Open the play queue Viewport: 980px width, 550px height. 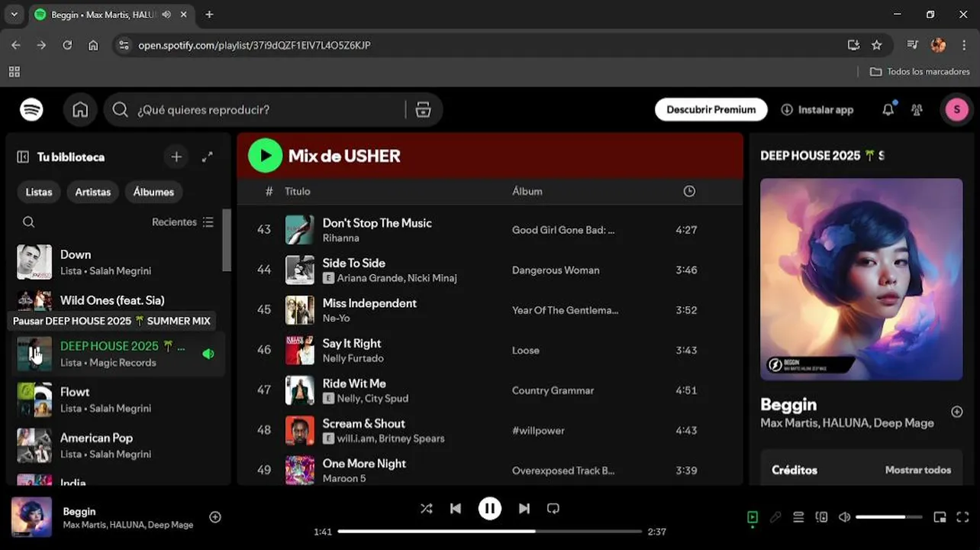tap(798, 517)
